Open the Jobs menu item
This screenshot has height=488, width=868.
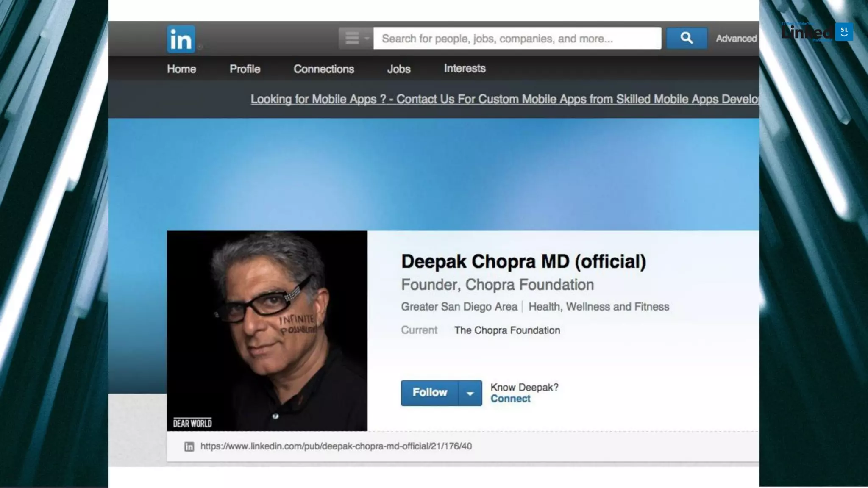[399, 69]
